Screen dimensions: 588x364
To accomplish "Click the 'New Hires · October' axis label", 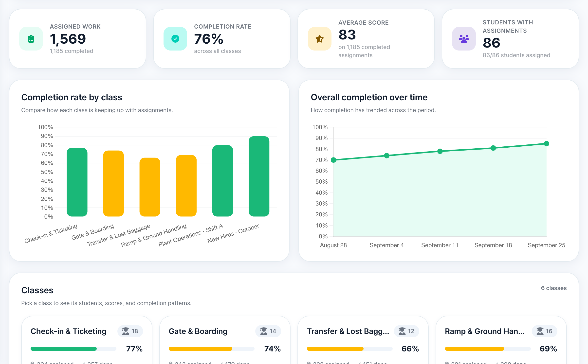I will pos(233,233).
